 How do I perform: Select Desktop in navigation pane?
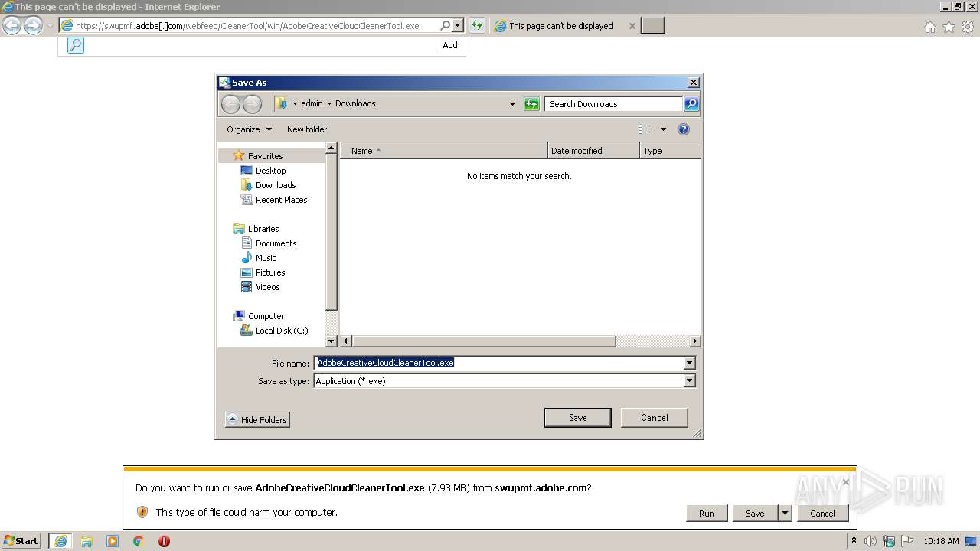pyautogui.click(x=270, y=171)
